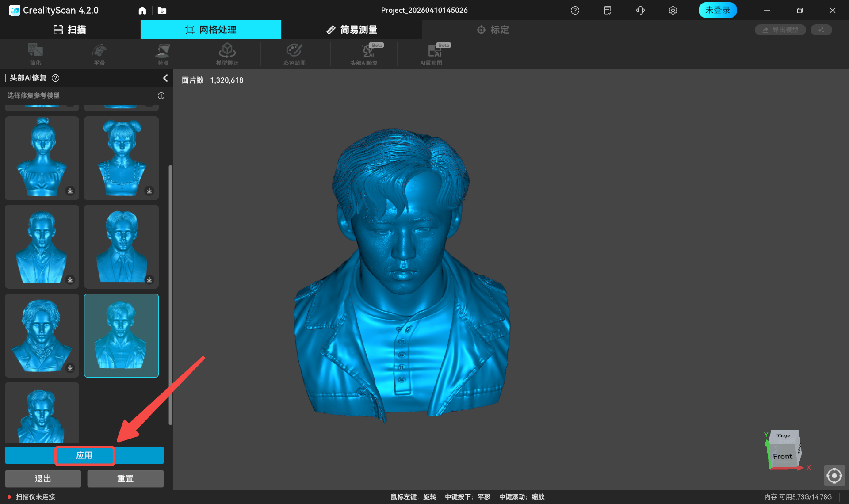The image size is (849, 504).
Task: Open the project folder icon
Action: coord(162,10)
